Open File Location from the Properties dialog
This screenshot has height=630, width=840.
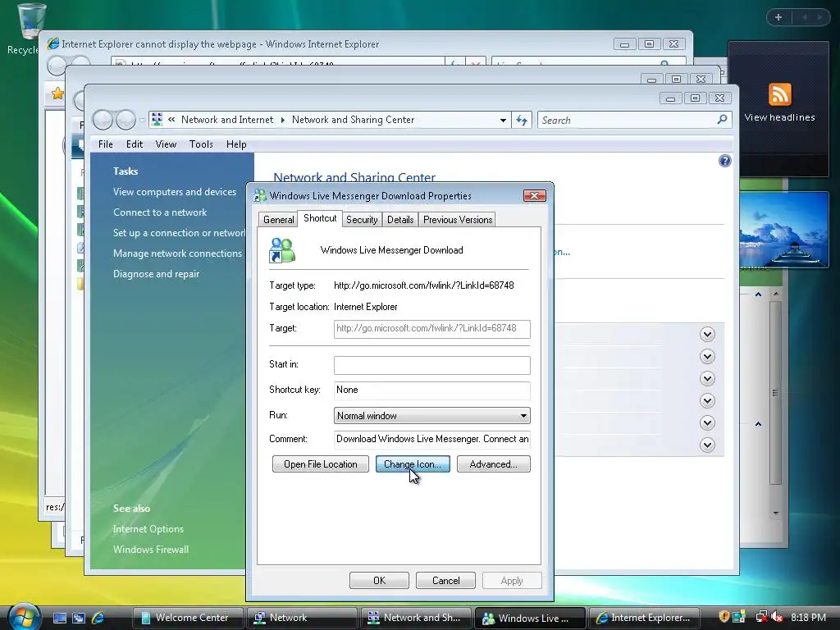click(x=321, y=464)
